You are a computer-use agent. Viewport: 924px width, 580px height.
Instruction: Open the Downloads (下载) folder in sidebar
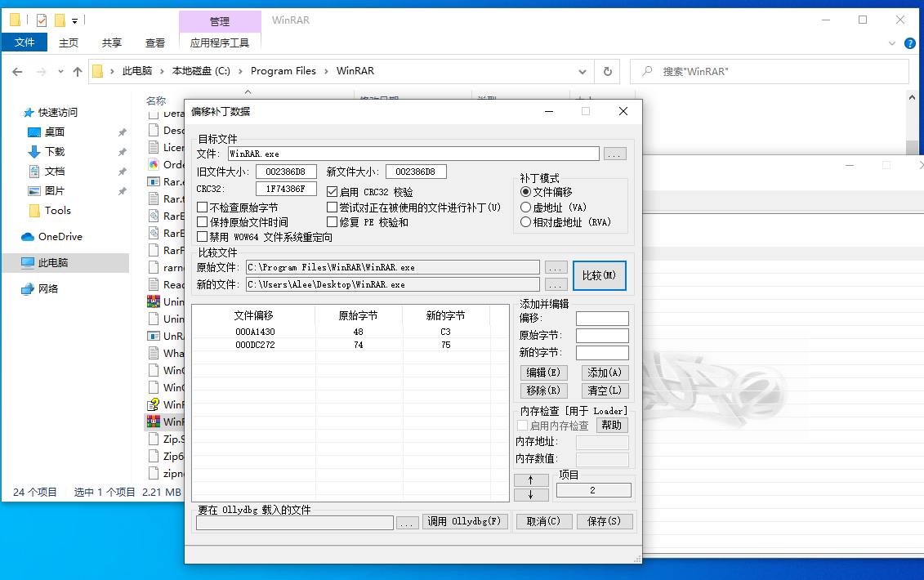click(x=47, y=151)
